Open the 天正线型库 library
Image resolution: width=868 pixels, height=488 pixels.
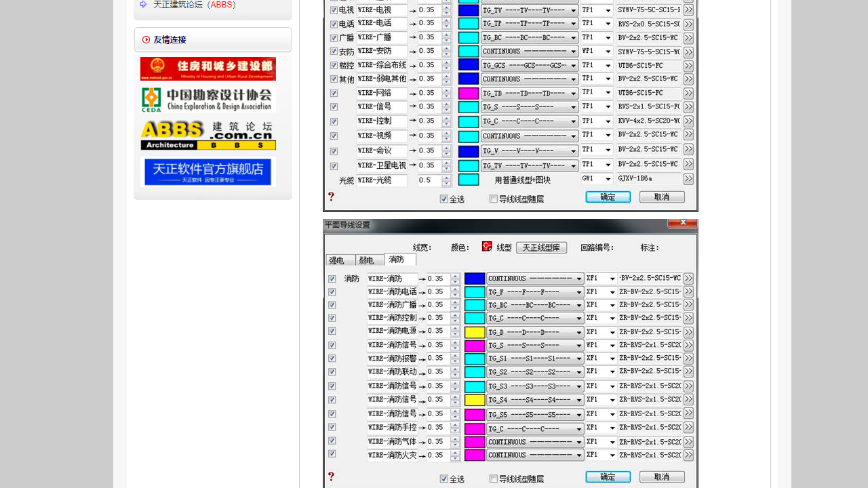tap(540, 247)
